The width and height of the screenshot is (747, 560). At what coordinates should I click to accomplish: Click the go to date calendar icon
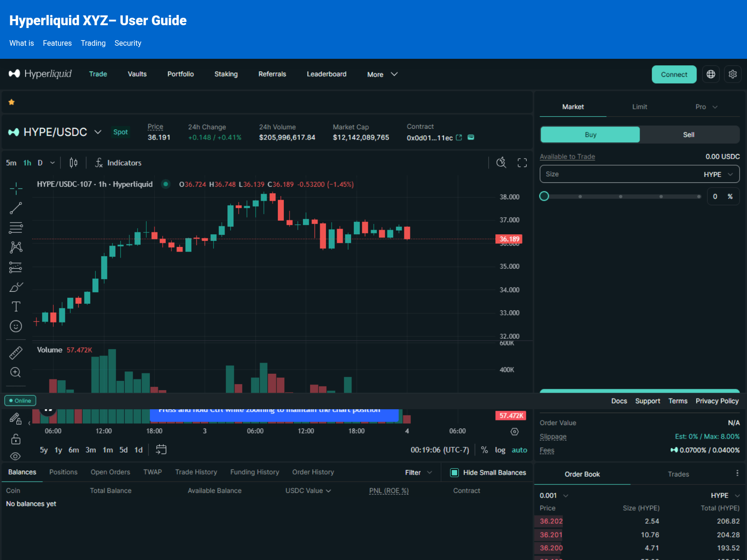click(x=161, y=450)
